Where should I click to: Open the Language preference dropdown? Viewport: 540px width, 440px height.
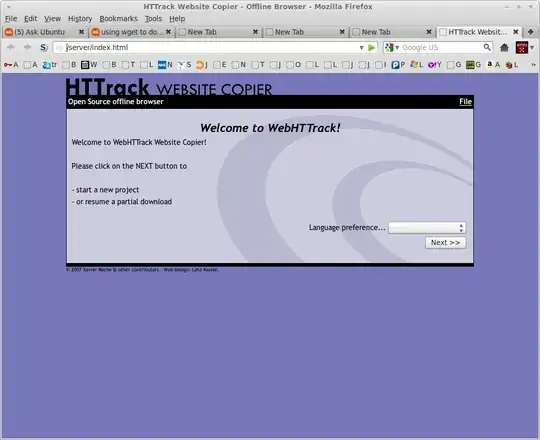427,228
